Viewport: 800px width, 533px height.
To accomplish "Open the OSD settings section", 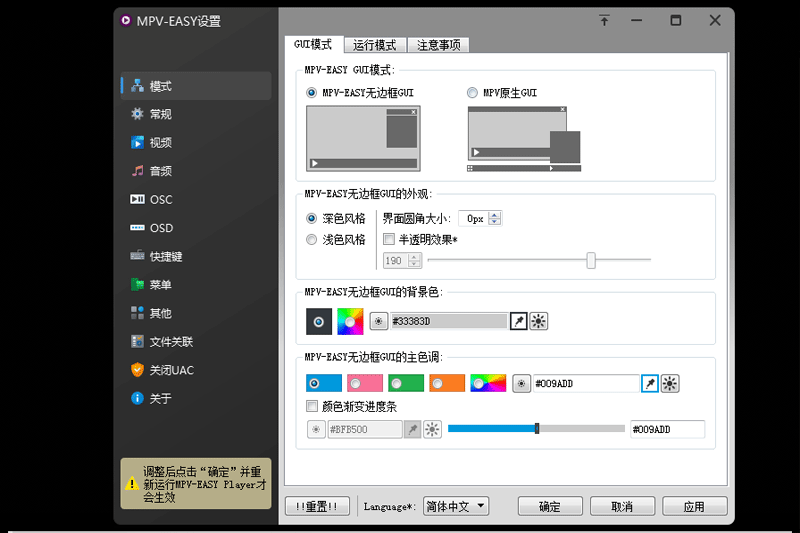I will [196, 228].
